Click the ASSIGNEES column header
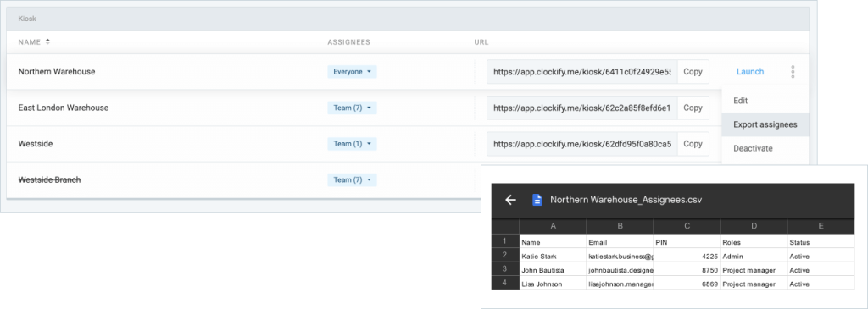Viewport: 868px width, 309px height. 348,42
